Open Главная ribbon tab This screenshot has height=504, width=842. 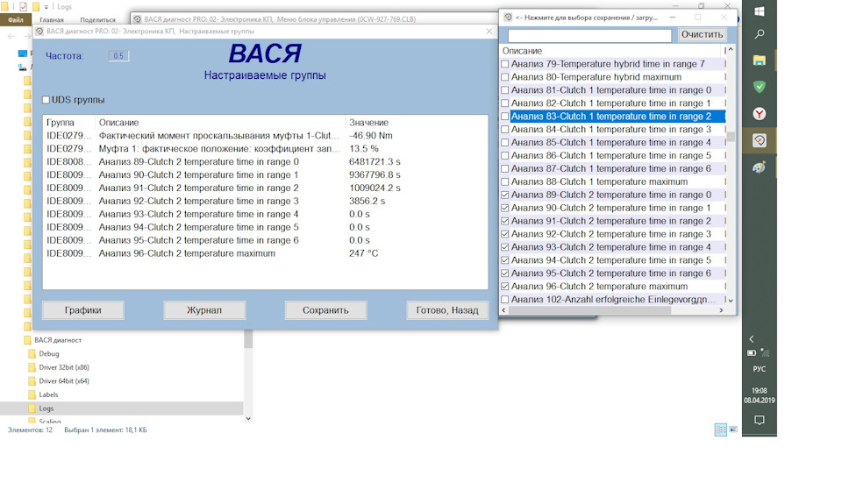pyautogui.click(x=52, y=20)
